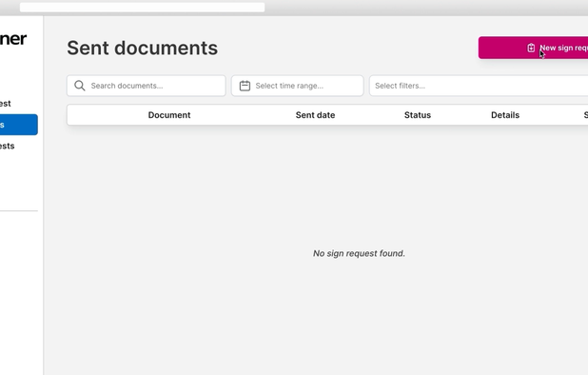The image size is (588, 375).
Task: Click the Details column header
Action: pos(505,115)
